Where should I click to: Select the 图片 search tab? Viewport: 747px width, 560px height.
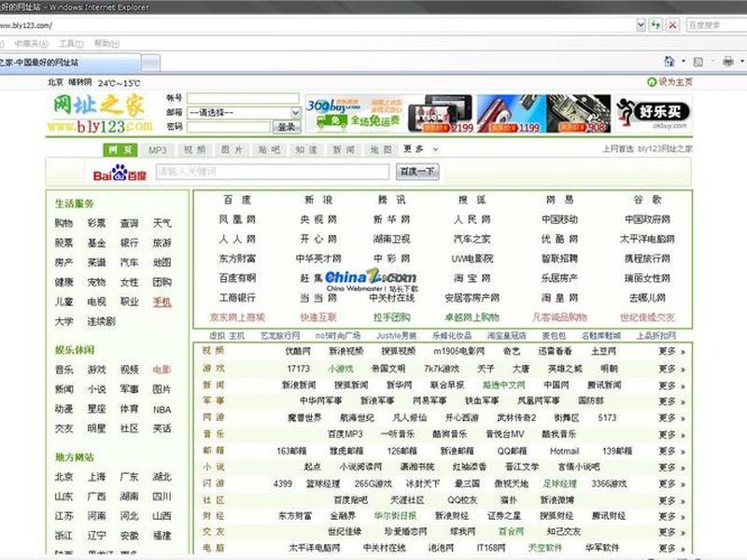(232, 150)
